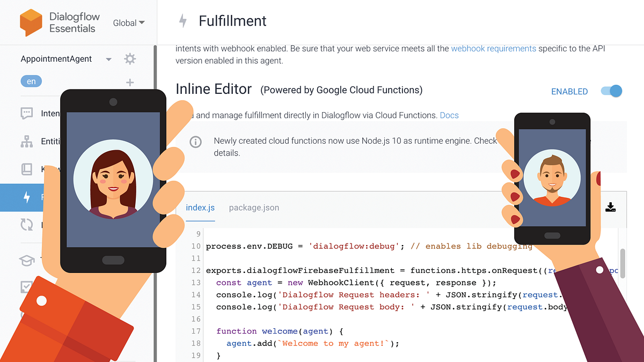
Task: Open the webhook requirements link
Action: [493, 48]
